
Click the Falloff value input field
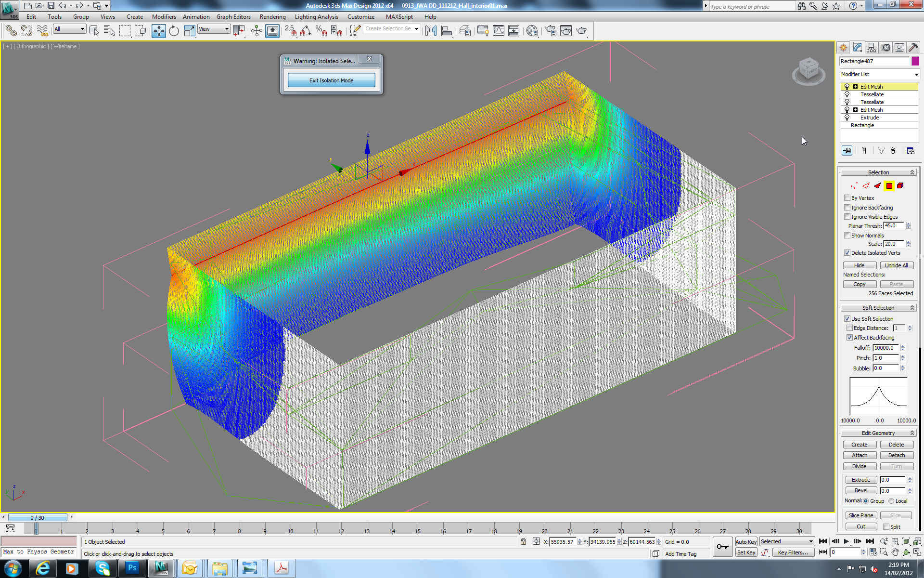885,348
